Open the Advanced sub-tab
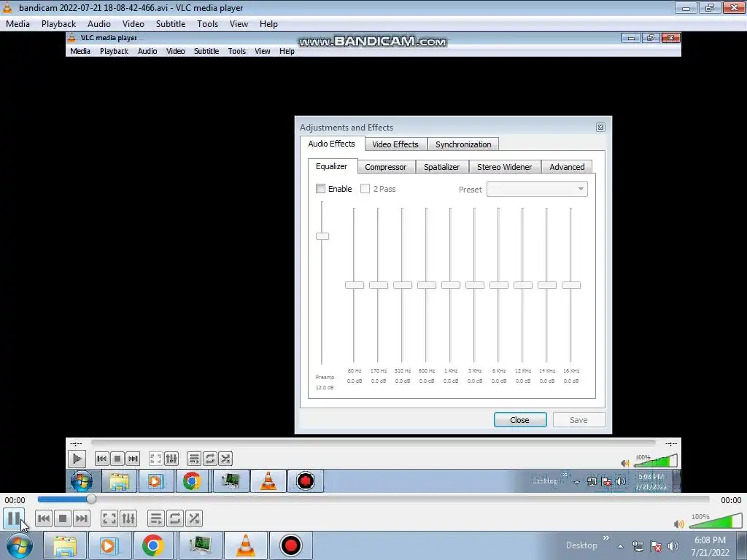 click(x=567, y=167)
